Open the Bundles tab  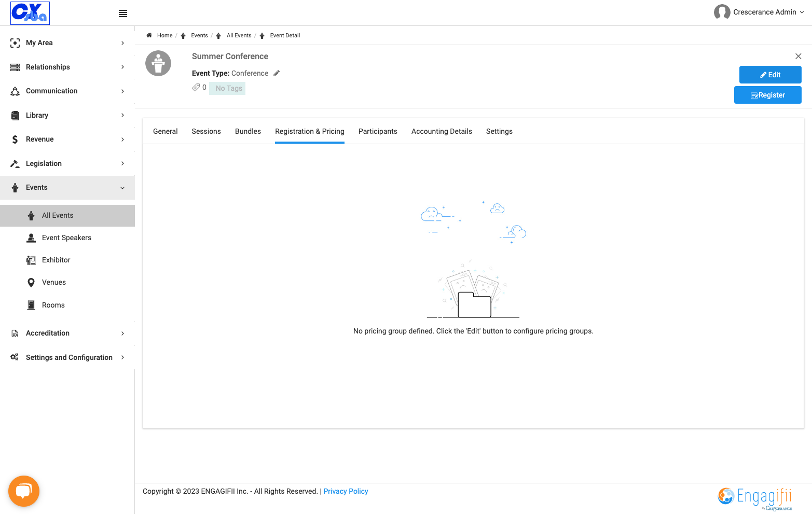(x=248, y=131)
